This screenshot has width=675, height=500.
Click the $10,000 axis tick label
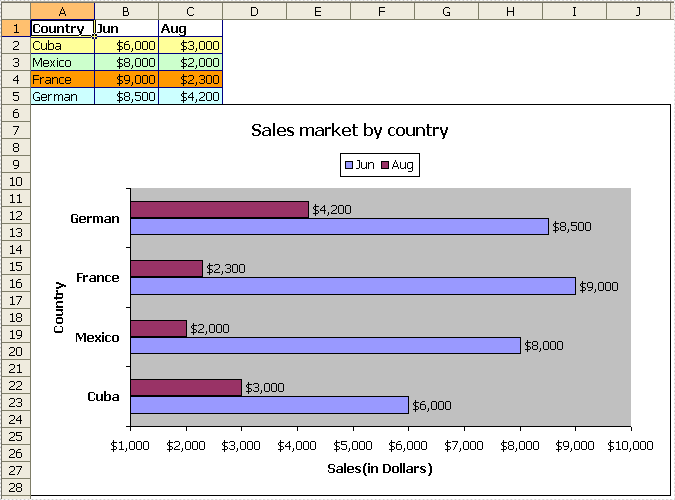(630, 446)
